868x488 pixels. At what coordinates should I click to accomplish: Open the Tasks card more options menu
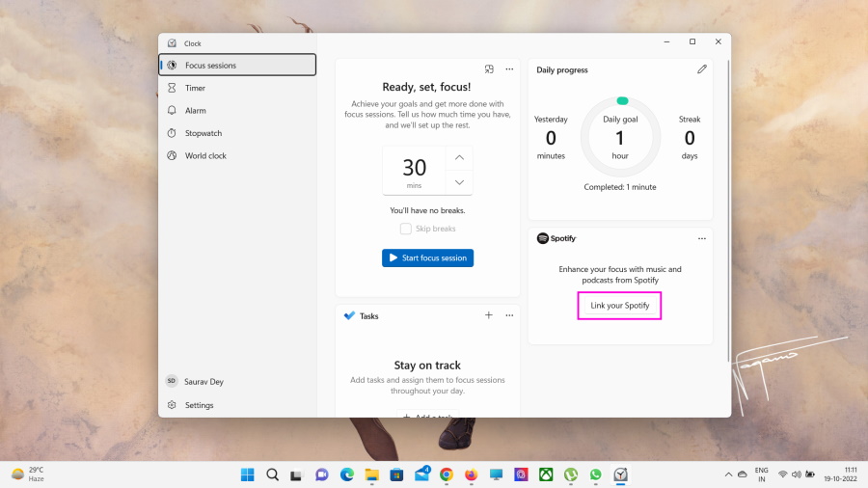(x=509, y=315)
